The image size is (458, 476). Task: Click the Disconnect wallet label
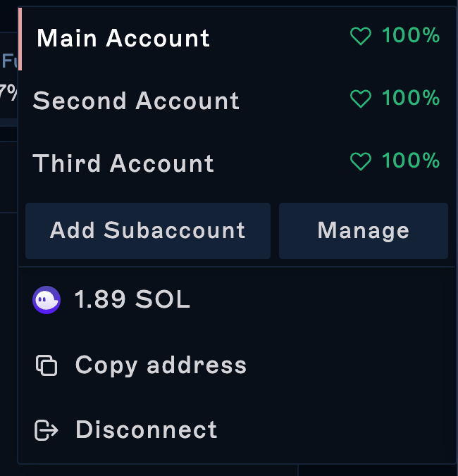pyautogui.click(x=147, y=430)
